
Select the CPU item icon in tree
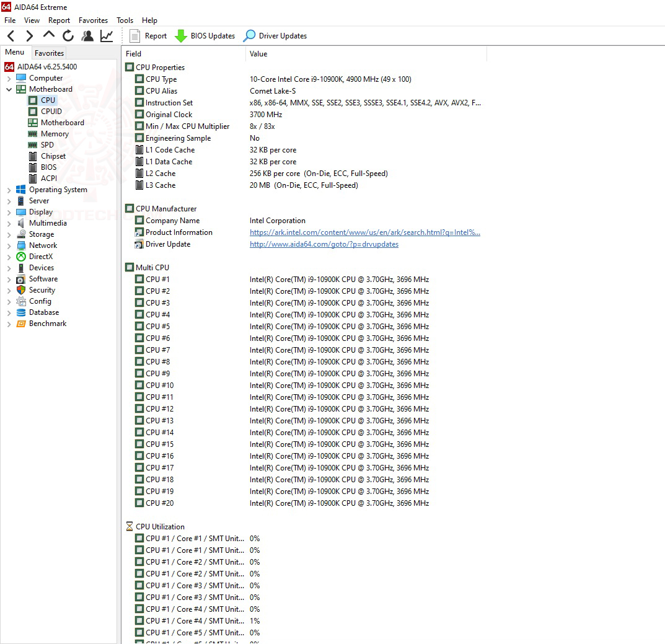pos(33,100)
